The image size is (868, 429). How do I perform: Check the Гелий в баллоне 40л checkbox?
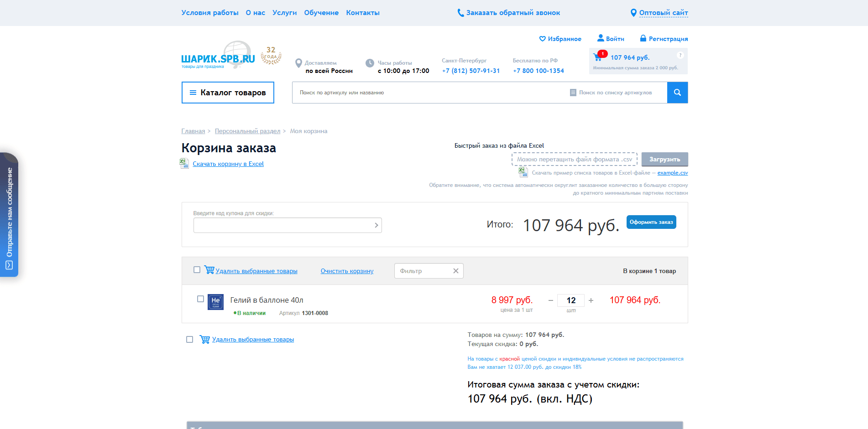(x=200, y=299)
